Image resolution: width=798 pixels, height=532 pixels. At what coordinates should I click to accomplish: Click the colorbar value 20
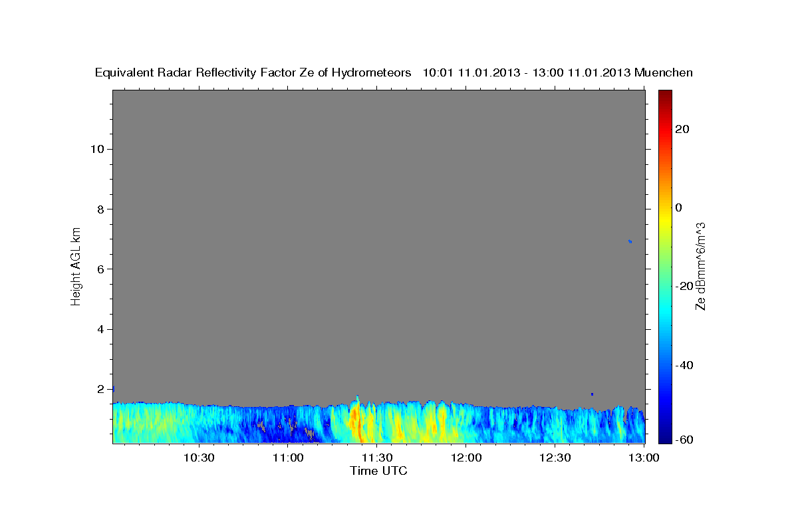point(682,129)
